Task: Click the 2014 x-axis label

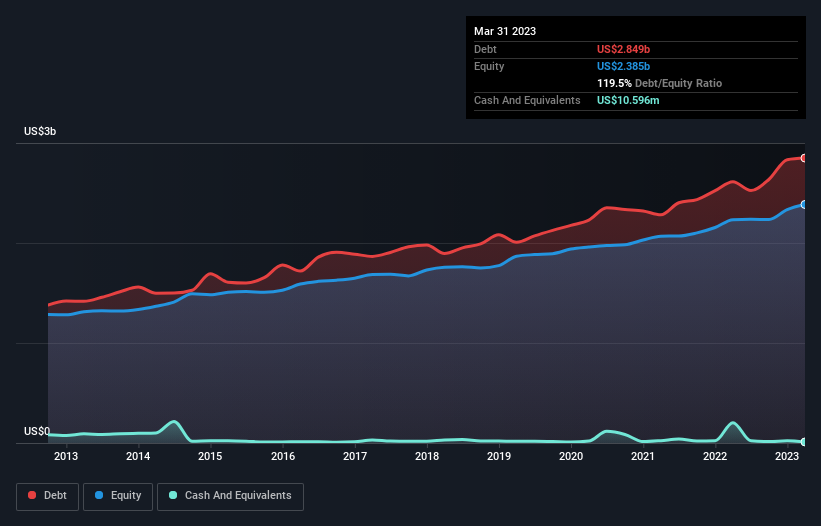Action: point(138,456)
